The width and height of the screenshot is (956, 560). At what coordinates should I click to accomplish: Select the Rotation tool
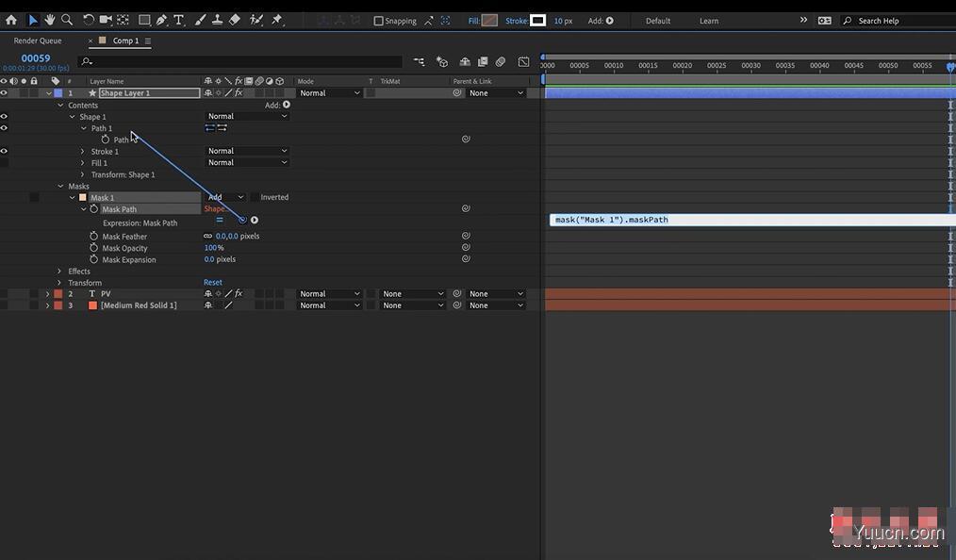click(89, 20)
